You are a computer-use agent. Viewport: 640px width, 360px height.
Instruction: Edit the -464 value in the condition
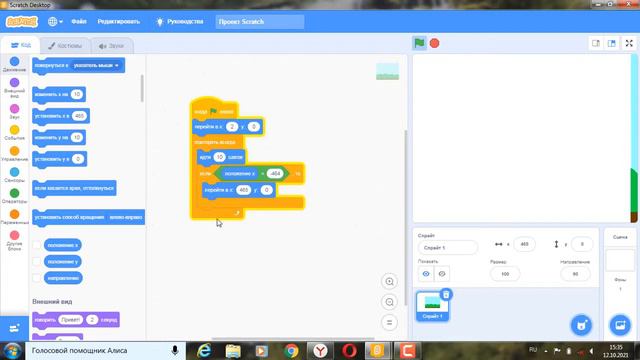(275, 173)
